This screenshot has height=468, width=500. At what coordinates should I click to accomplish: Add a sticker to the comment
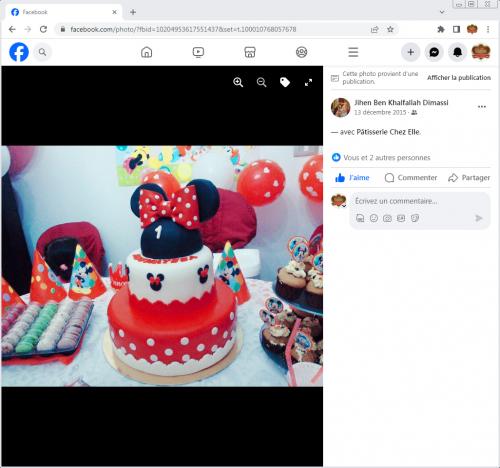click(x=415, y=218)
